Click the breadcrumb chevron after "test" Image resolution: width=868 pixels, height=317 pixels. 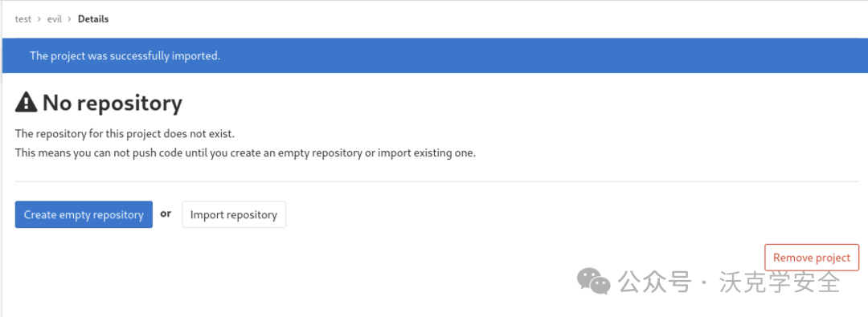click(x=39, y=19)
